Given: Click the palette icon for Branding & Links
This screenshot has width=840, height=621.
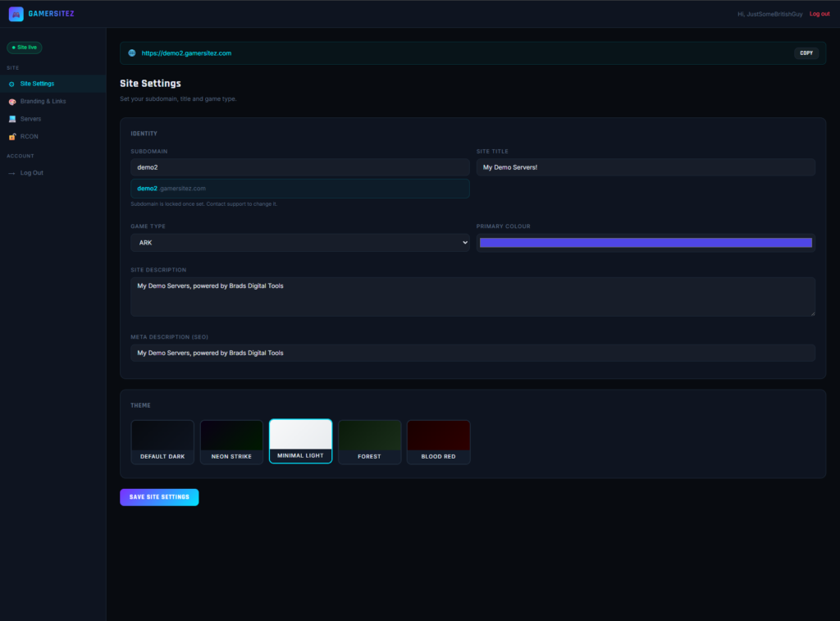Looking at the screenshot, I should click(x=11, y=102).
